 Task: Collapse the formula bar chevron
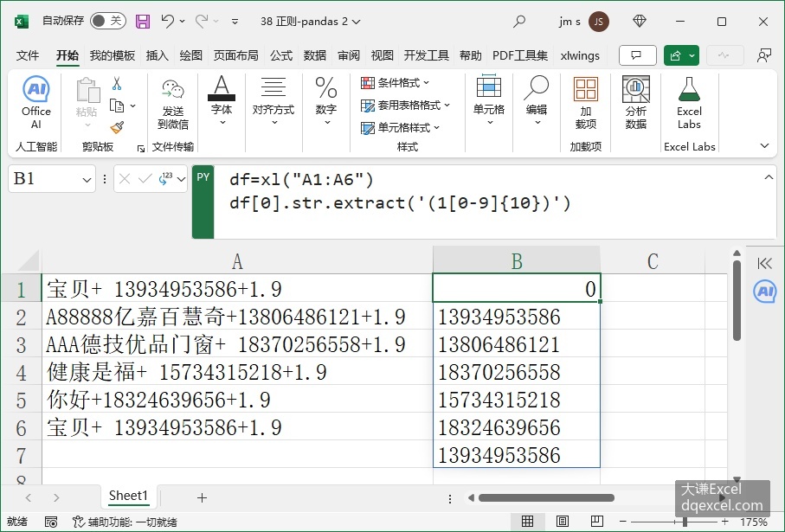click(769, 177)
